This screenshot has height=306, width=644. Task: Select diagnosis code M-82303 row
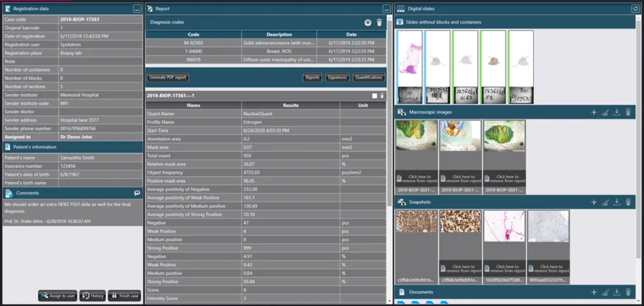click(x=266, y=43)
